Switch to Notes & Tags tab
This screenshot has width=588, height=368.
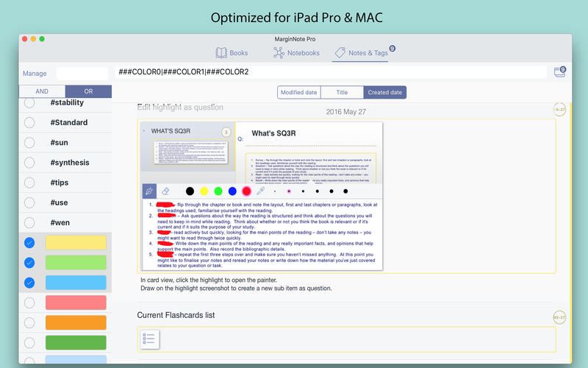[361, 53]
